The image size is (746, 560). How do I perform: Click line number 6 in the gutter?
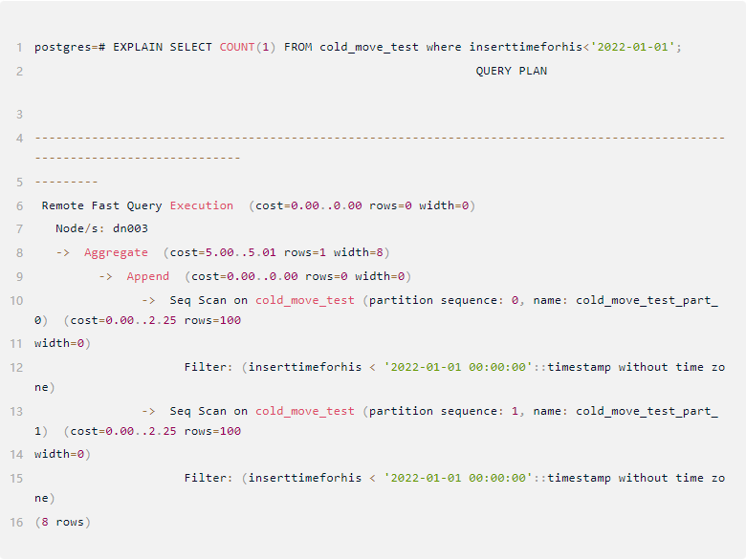(x=19, y=205)
